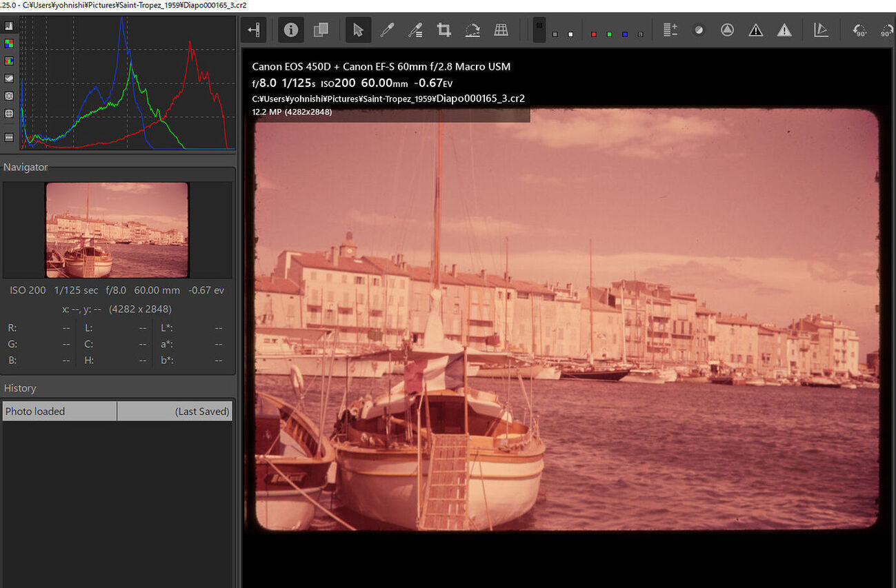Select the perspective correction tool
Screen dimensions: 896x588
pyautogui.click(x=501, y=30)
